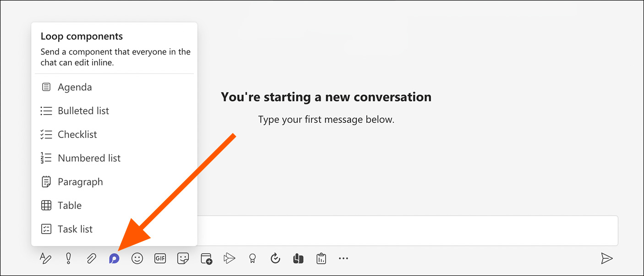
Task: Insert a Bulleted list component
Action: [83, 110]
